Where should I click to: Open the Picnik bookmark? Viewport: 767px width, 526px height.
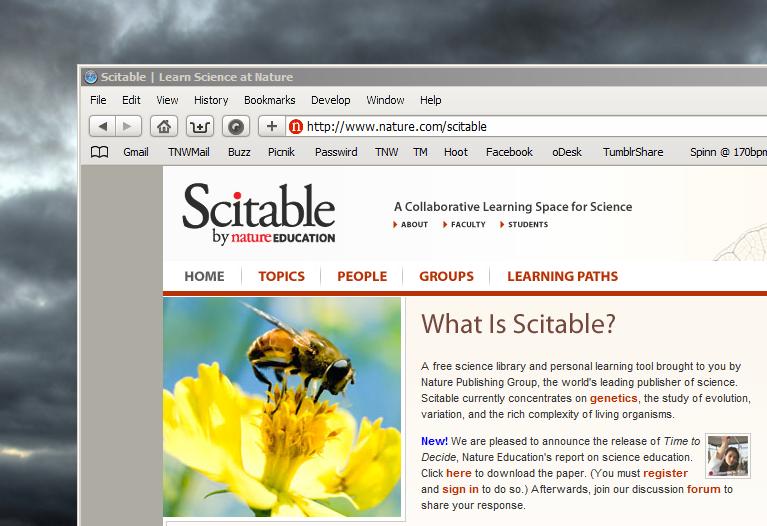pyautogui.click(x=281, y=152)
